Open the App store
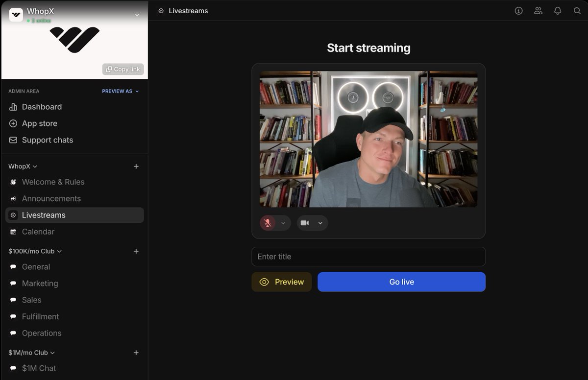588x380 pixels. click(x=39, y=123)
